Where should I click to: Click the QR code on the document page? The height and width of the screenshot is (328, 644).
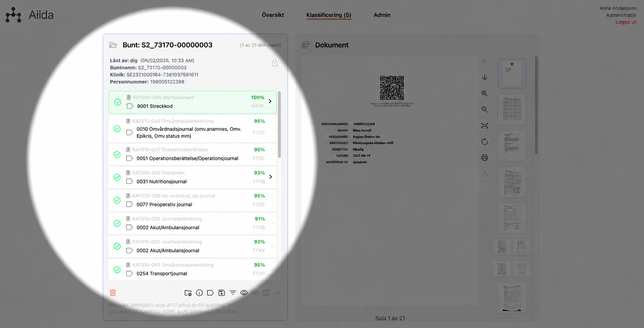tap(392, 88)
